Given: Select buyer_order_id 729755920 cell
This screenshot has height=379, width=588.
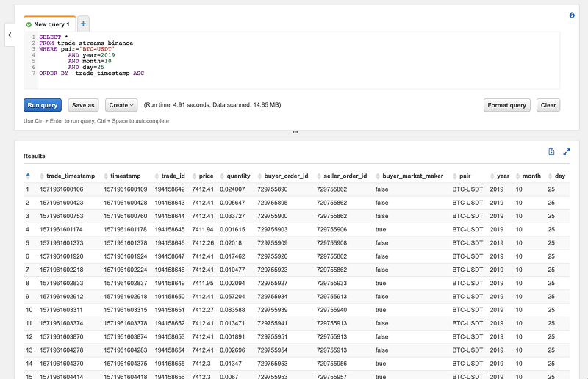Looking at the screenshot, I should coord(273,256).
